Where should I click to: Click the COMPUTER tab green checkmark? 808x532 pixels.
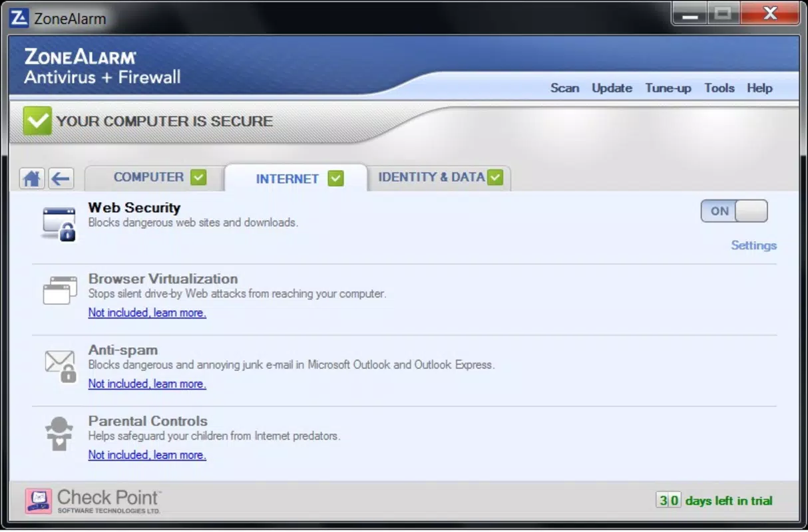(x=198, y=178)
